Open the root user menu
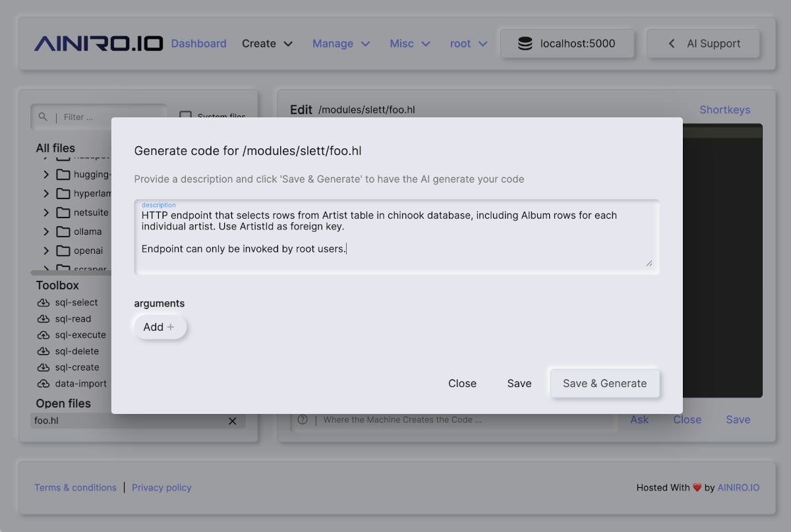 (x=469, y=44)
